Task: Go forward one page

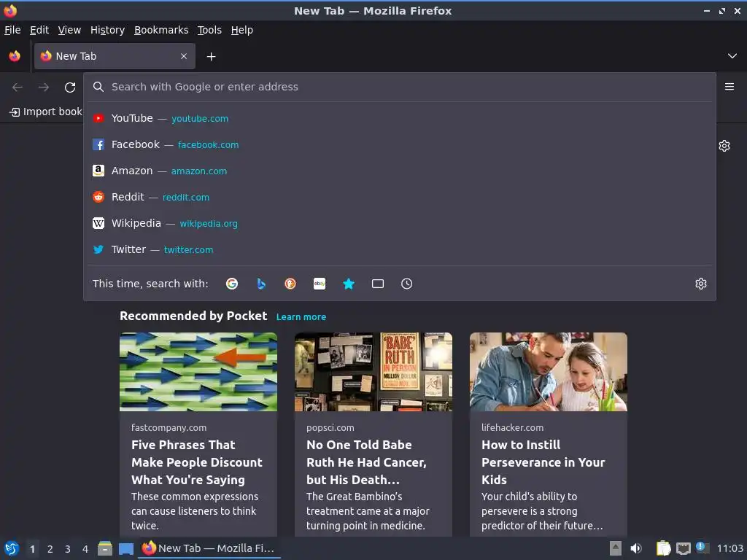Action: pyautogui.click(x=44, y=87)
